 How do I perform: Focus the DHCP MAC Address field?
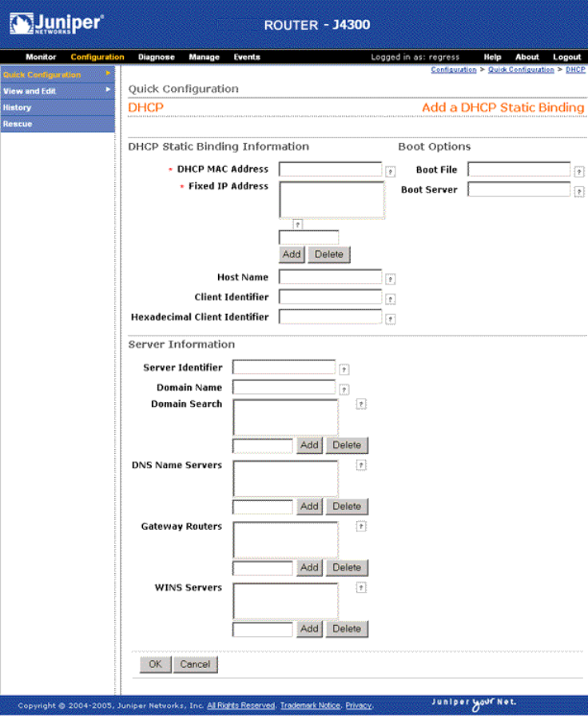(x=331, y=169)
